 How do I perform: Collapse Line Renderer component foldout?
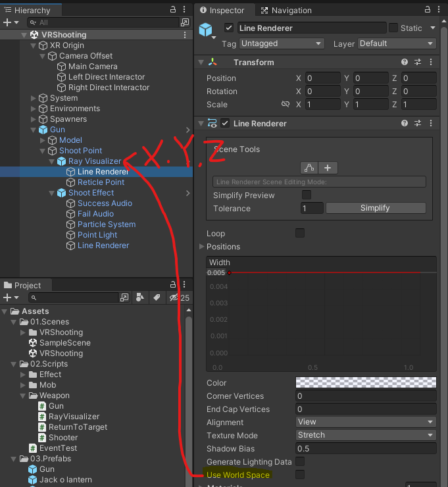point(201,123)
